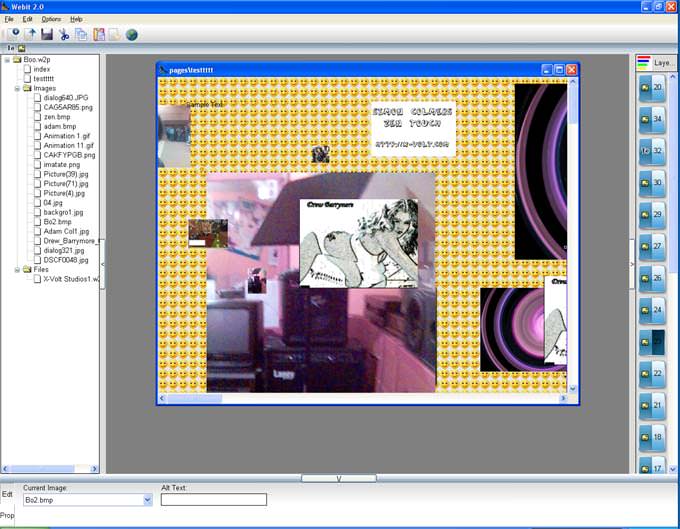Collapse the right Layers panel handle
Viewport: 680px width, 529px height.
632,264
